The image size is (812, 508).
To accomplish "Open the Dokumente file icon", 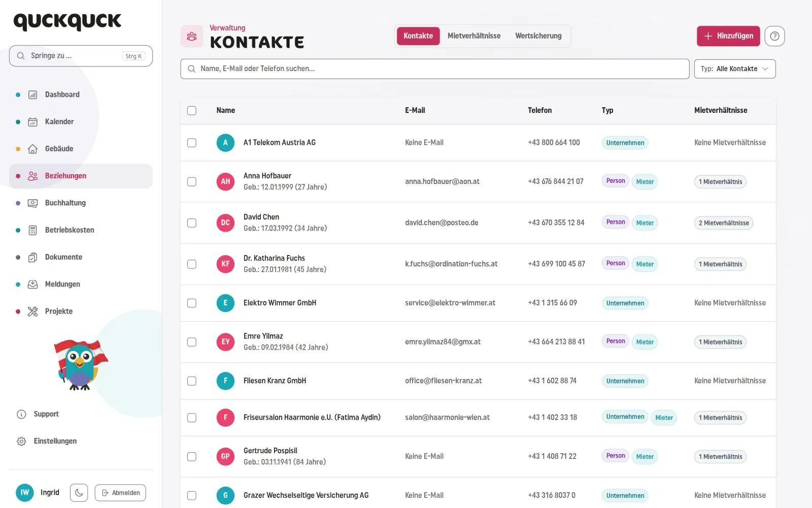I will click(x=32, y=257).
